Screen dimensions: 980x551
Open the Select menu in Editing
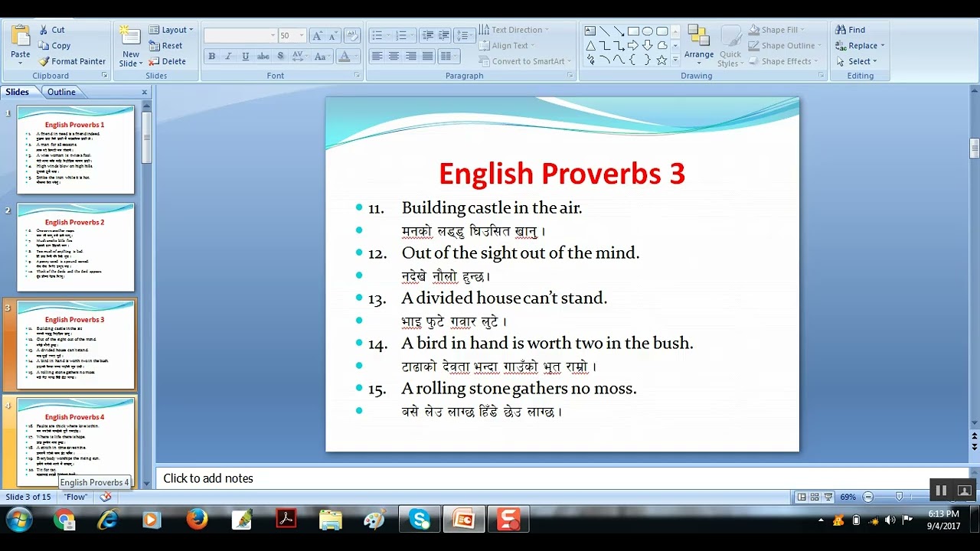(x=857, y=61)
